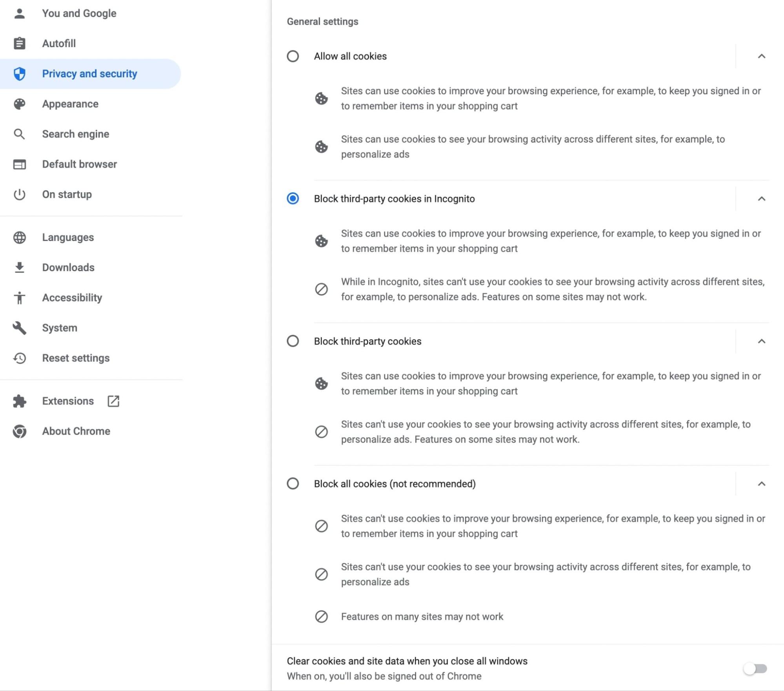The width and height of the screenshot is (784, 691).
Task: Click the Reset settings history icon
Action: click(19, 358)
